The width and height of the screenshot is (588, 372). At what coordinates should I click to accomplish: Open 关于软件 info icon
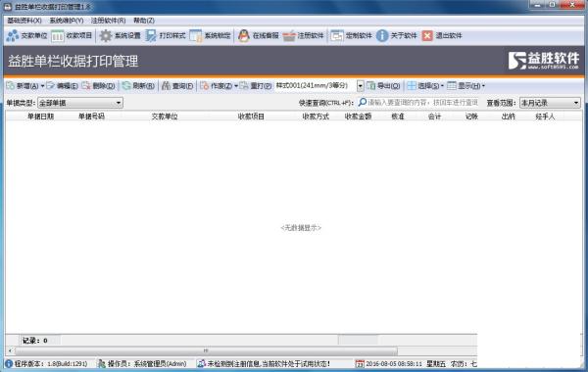click(382, 35)
